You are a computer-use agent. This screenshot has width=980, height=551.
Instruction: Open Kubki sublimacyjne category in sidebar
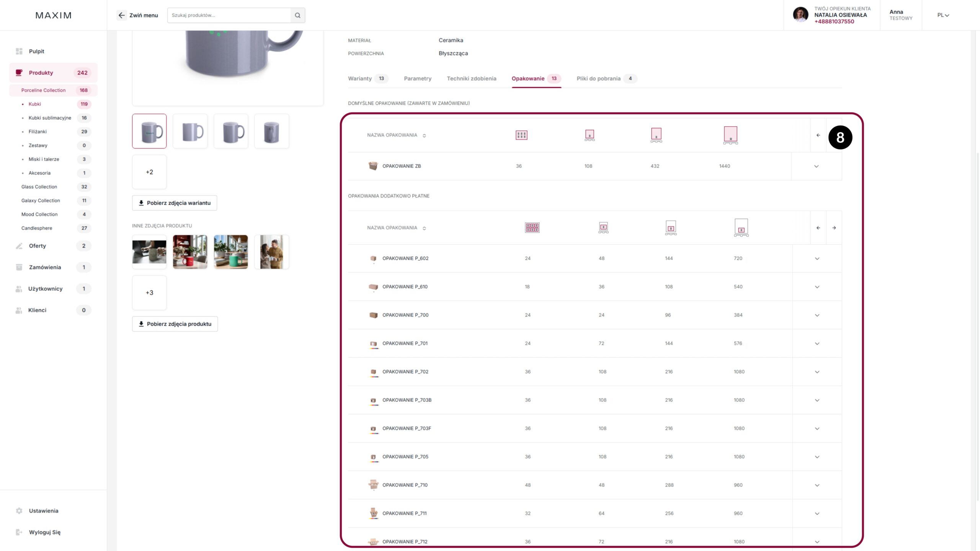[50, 118]
